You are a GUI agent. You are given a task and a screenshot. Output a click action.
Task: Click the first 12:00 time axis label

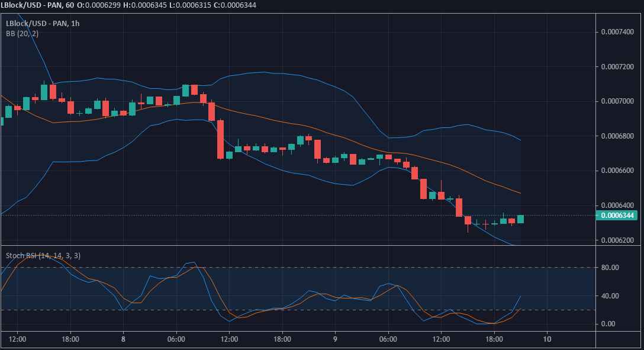pos(17,339)
